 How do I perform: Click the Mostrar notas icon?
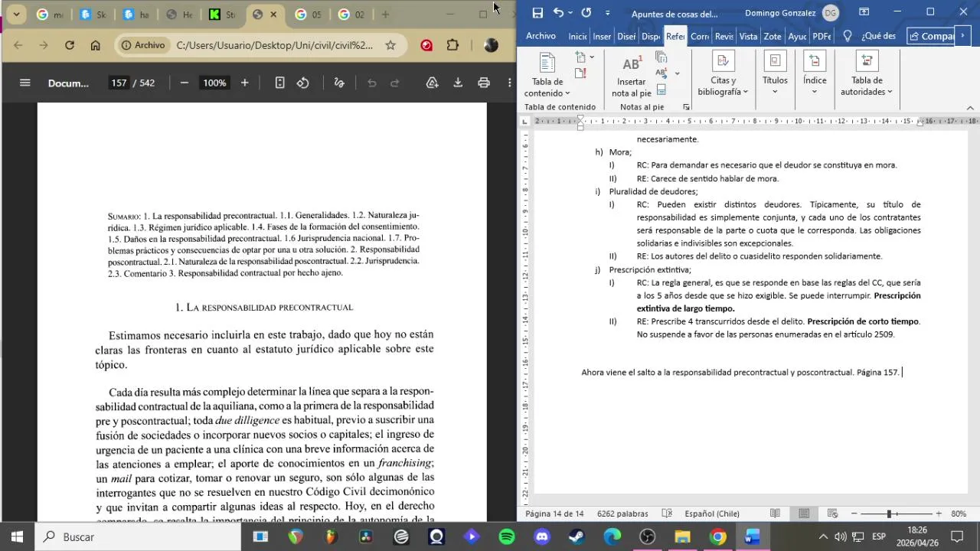click(661, 90)
